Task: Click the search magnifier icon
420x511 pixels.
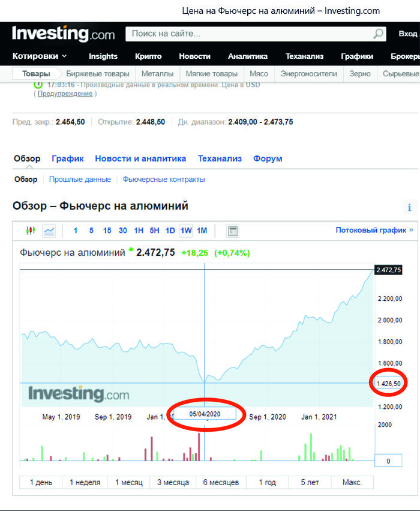Action: coord(378,34)
